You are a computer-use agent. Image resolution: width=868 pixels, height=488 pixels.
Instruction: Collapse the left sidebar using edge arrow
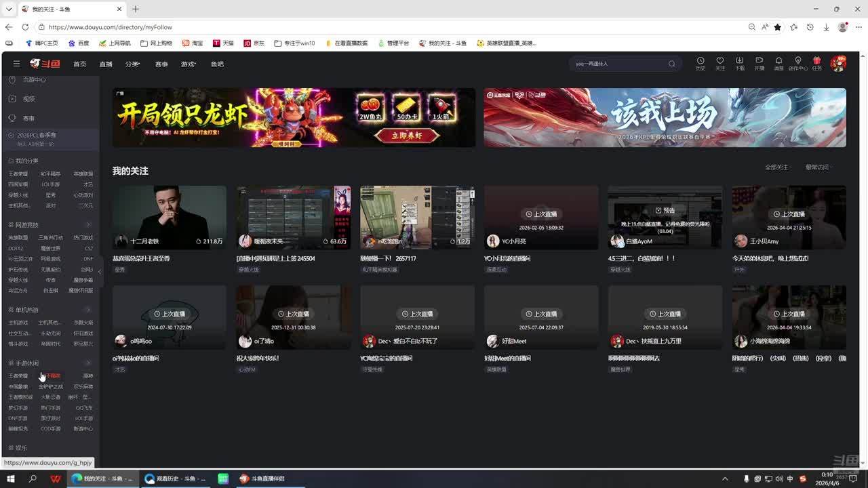pos(100,272)
